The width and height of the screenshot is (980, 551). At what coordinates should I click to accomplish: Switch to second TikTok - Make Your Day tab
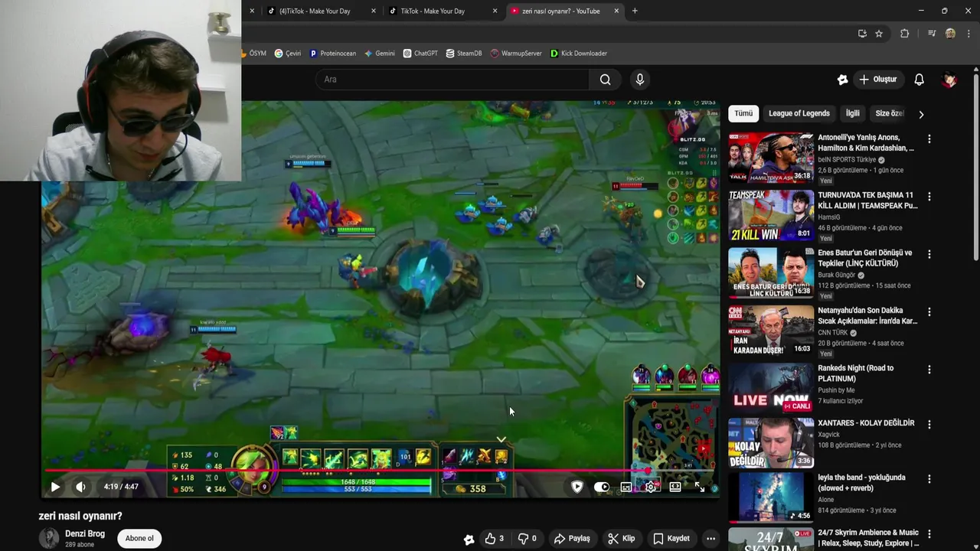click(433, 11)
